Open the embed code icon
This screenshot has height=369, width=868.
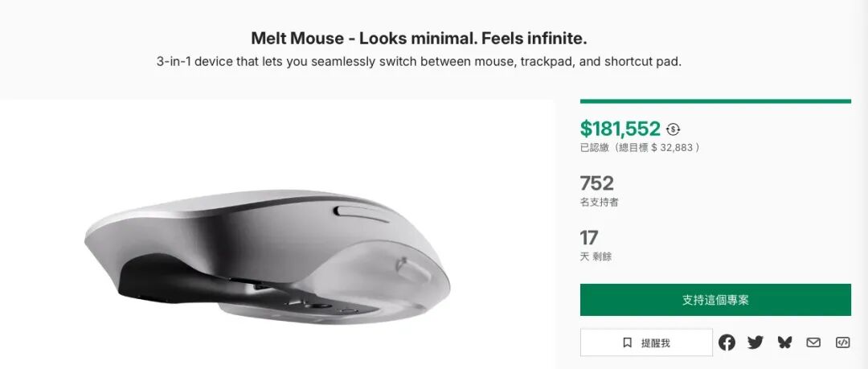point(842,342)
